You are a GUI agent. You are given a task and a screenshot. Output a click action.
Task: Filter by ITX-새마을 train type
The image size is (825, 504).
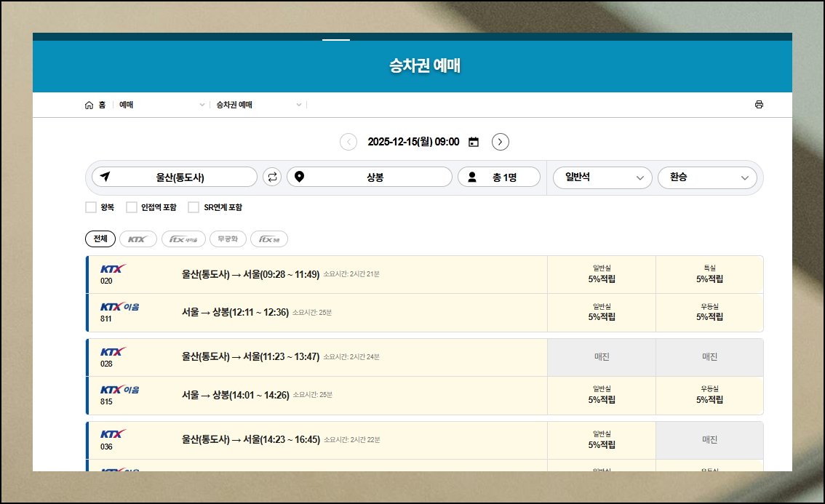pos(183,239)
